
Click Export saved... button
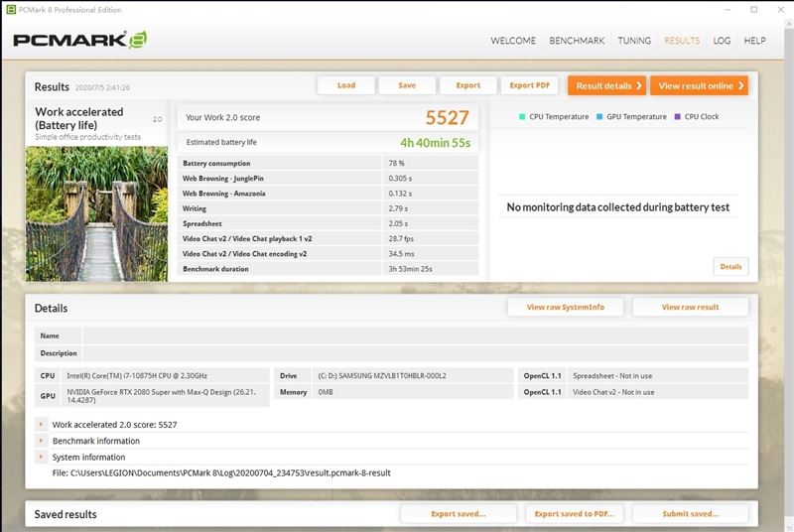459,514
